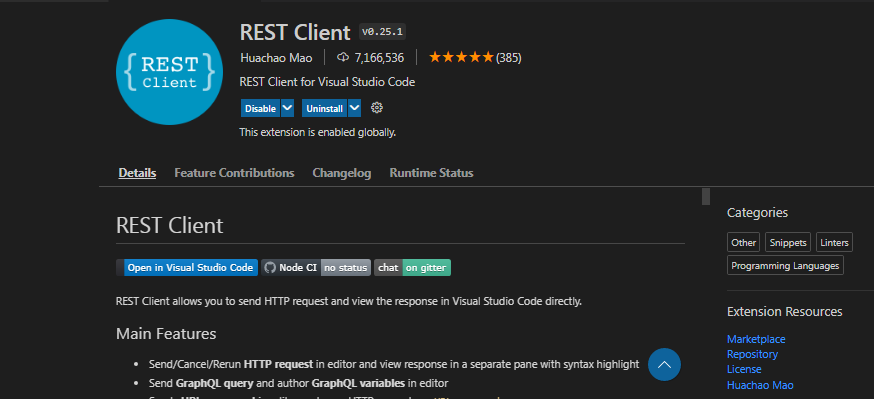Viewport: 874px width, 399px height.
Task: Switch to the Details tab
Action: click(137, 173)
